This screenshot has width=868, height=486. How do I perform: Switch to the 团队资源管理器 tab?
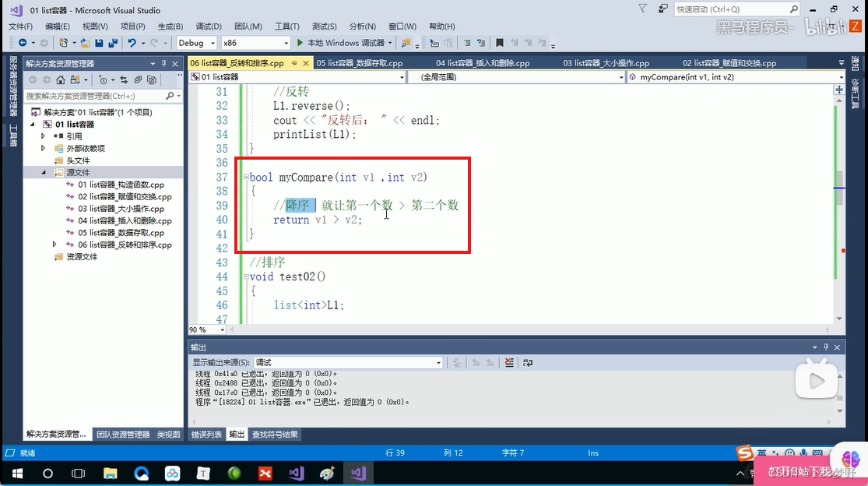point(123,435)
